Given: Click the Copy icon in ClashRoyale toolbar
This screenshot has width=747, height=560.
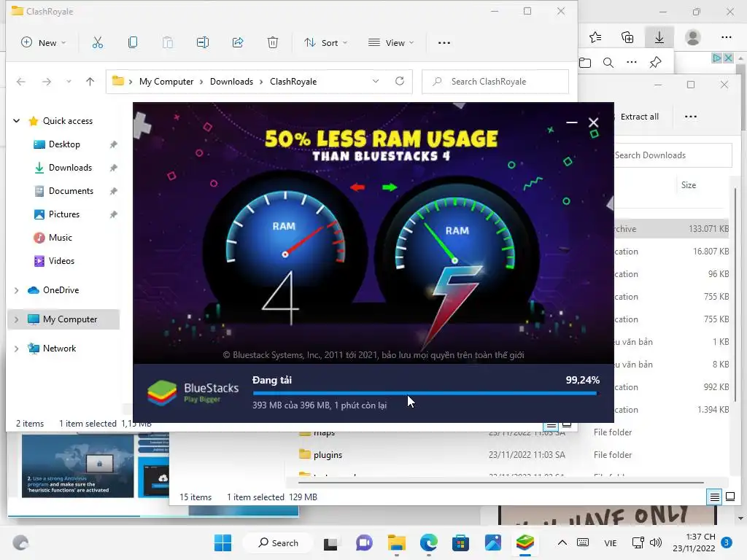Looking at the screenshot, I should 133,43.
